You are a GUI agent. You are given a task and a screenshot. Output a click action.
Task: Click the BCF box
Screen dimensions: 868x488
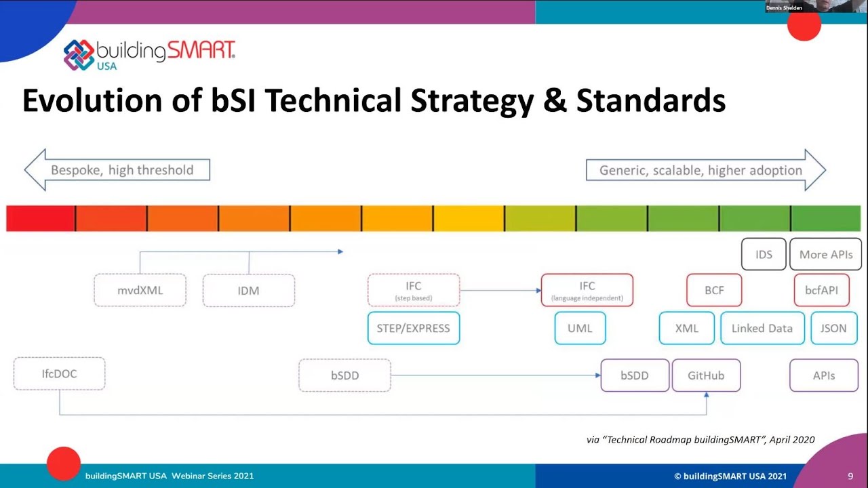coord(714,290)
